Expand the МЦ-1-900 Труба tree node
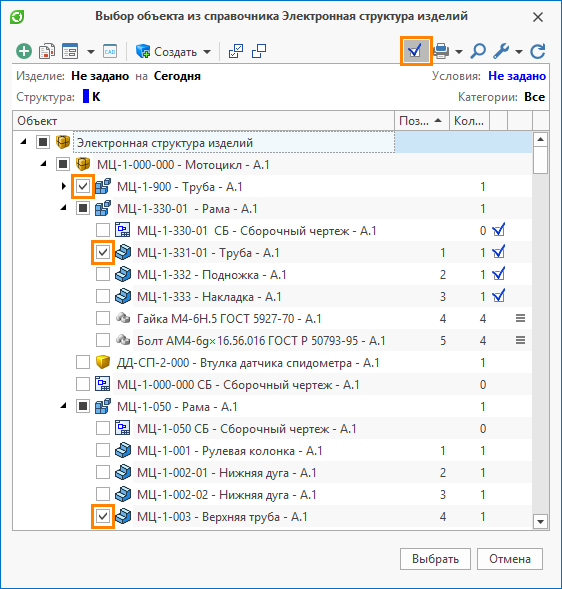Viewport: 562px width, 589px height. [63, 186]
